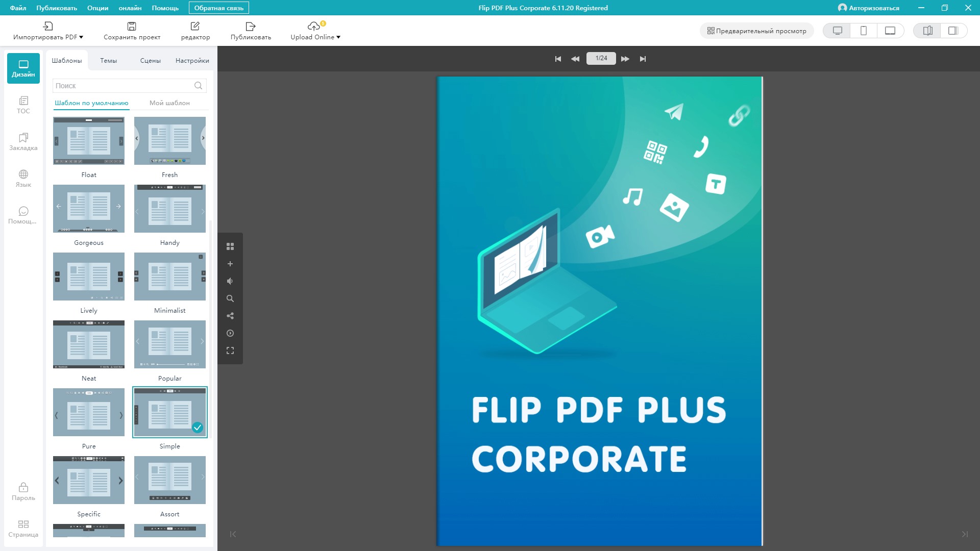The width and height of the screenshot is (980, 551).
Task: Select the Gorgeous template thumbnail
Action: (x=89, y=209)
